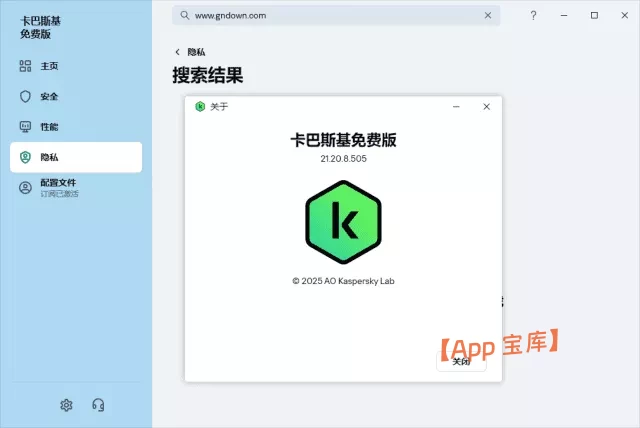Open help with question mark icon
640x428 pixels.
pyautogui.click(x=533, y=16)
